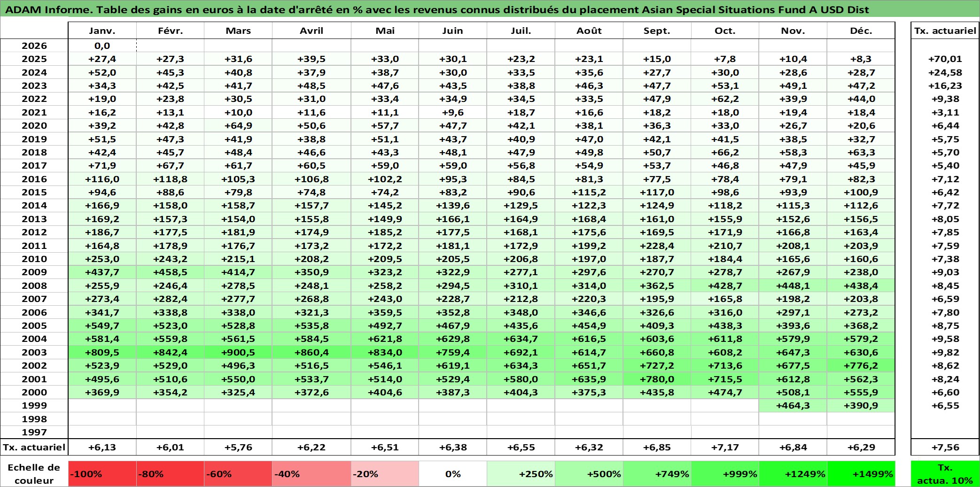Select the Avril column header
This screenshot has width=980, height=487.
point(311,31)
